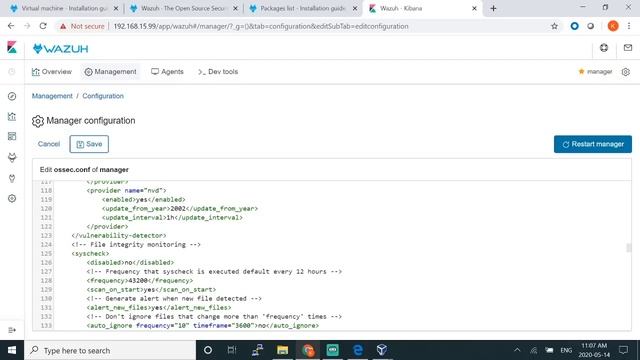Open Cortana circle in taskbar
Viewport: 640px width, 360px height.
(x=208, y=350)
